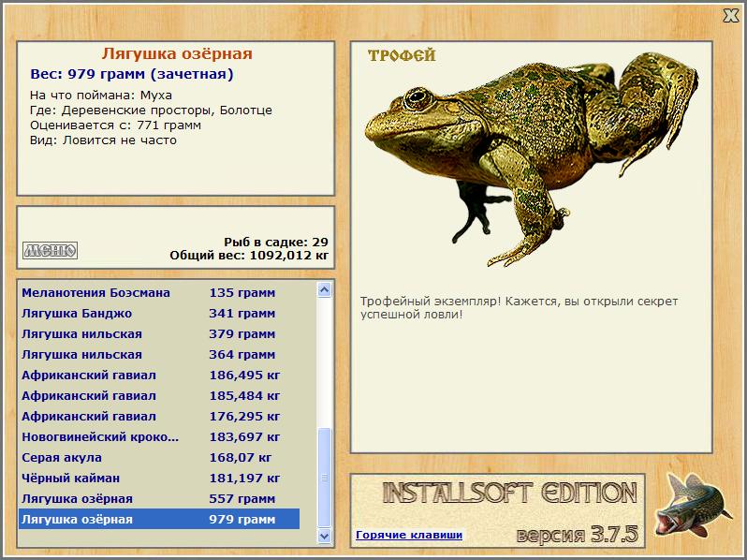
Task: Open the Меню button
Action: (x=50, y=250)
